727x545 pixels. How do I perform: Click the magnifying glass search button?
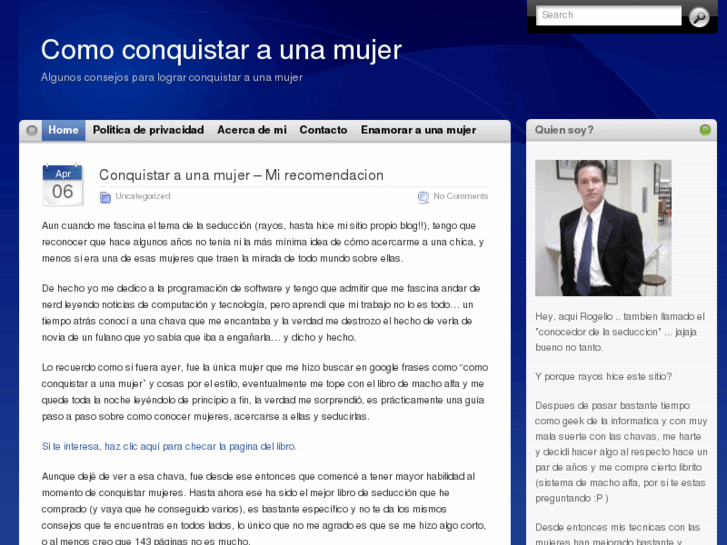click(699, 17)
